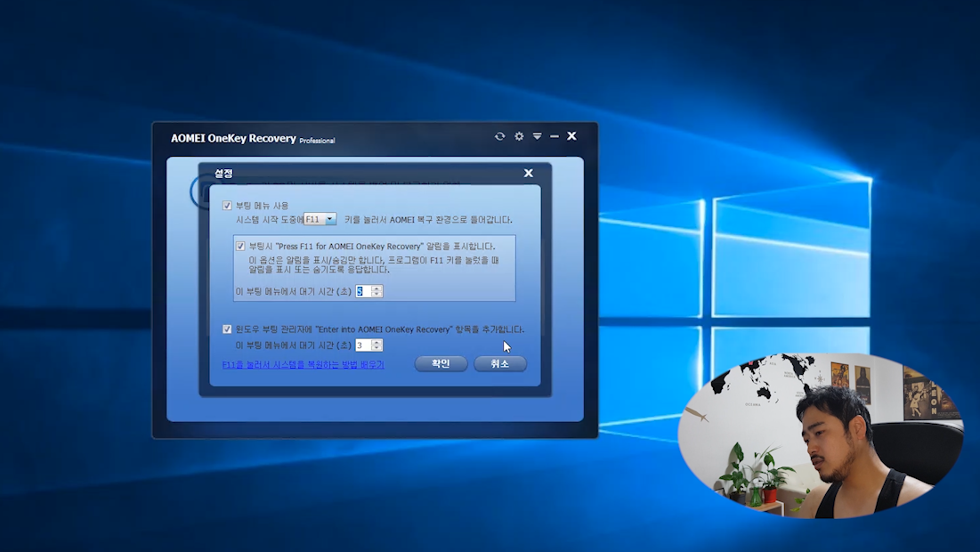980x552 pixels.
Task: Open the F11 시스템 복원 방법 배우기 link
Action: (304, 364)
